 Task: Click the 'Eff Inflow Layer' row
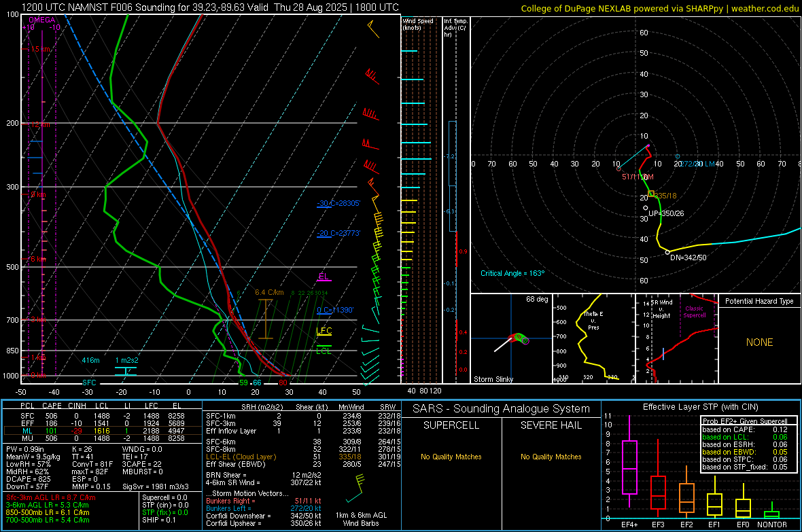click(303, 431)
